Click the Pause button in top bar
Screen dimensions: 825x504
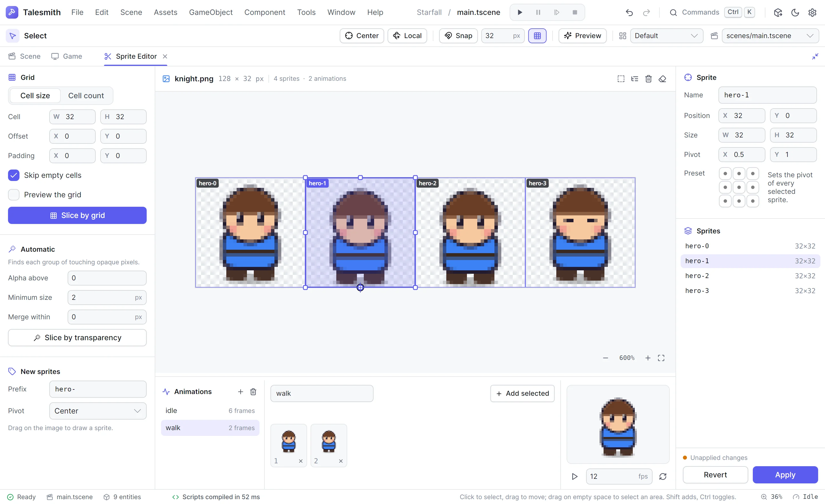click(x=538, y=12)
